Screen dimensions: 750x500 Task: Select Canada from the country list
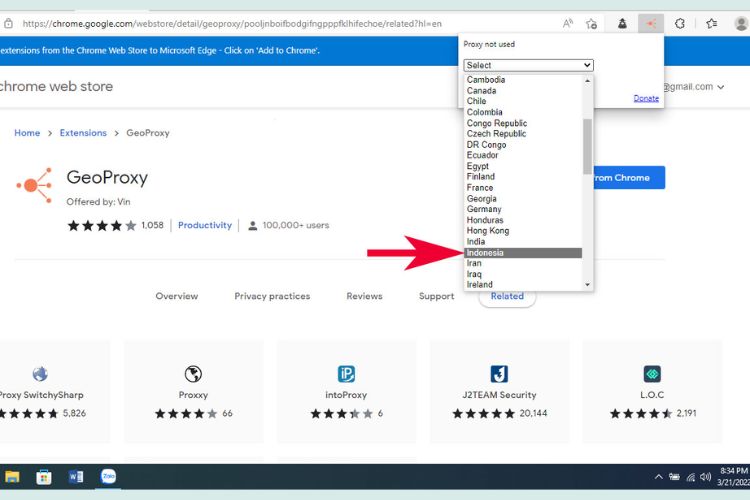[523, 90]
